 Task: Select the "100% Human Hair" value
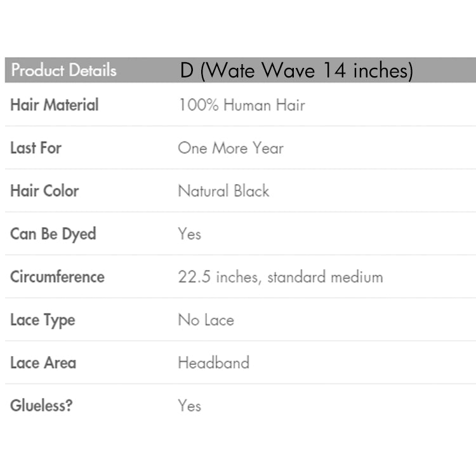(x=241, y=105)
